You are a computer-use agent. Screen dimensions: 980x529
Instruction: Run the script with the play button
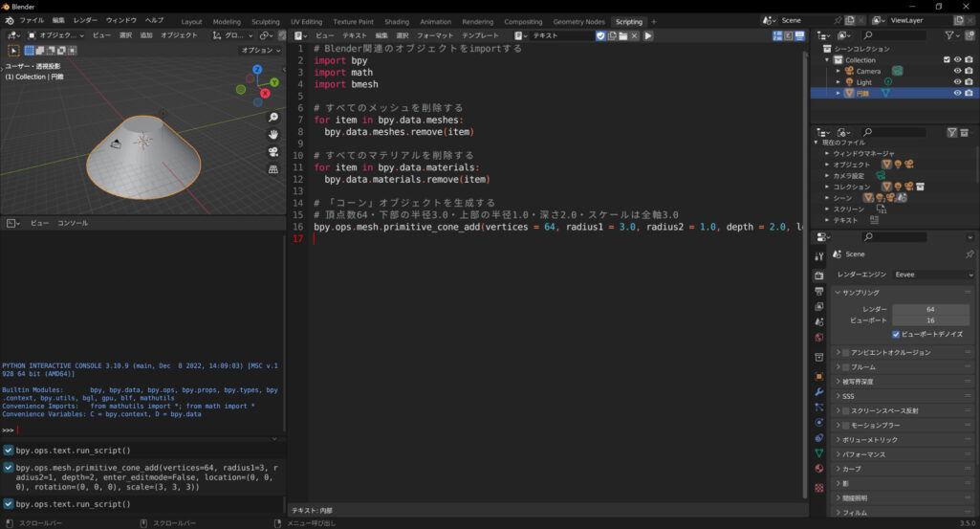pyautogui.click(x=648, y=35)
